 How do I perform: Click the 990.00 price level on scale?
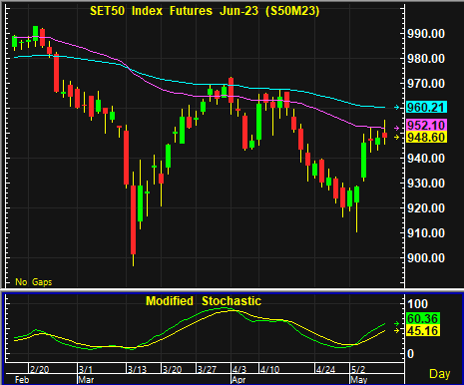(x=426, y=34)
